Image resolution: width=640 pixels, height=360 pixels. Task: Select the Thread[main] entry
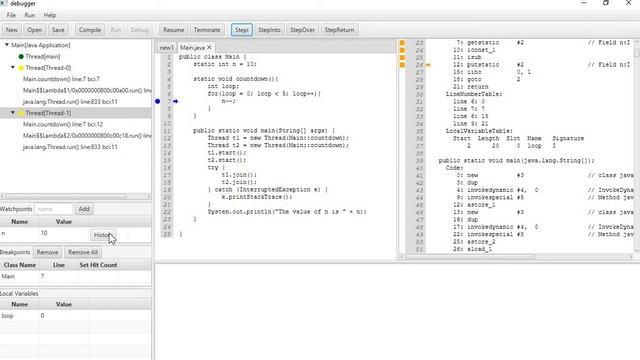[42, 56]
